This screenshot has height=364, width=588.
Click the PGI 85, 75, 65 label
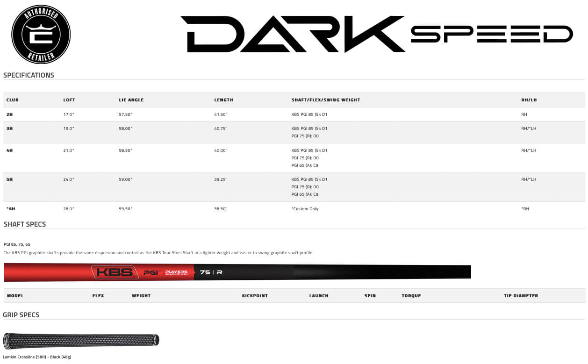[17, 244]
